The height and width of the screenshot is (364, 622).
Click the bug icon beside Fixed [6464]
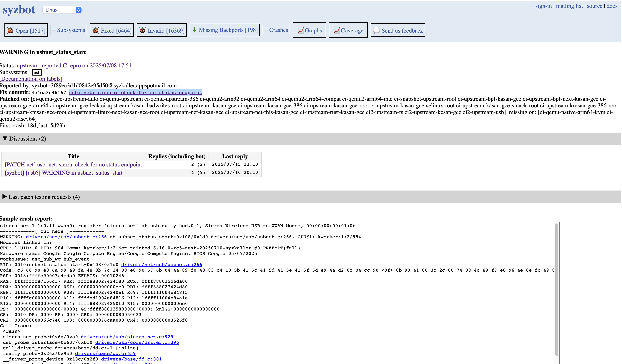(96, 30)
